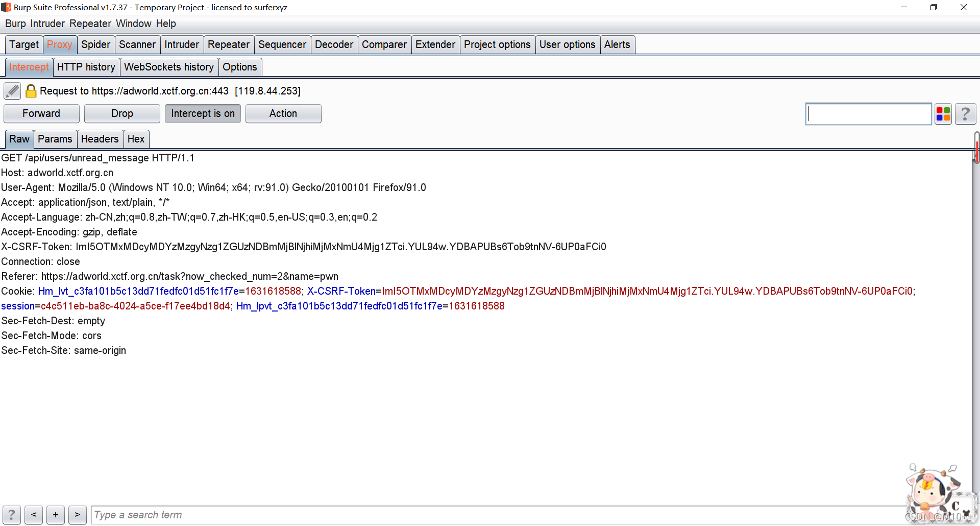980x526 pixels.
Task: Click the Sec-Fetch-Mode: cors line
Action: (x=51, y=336)
